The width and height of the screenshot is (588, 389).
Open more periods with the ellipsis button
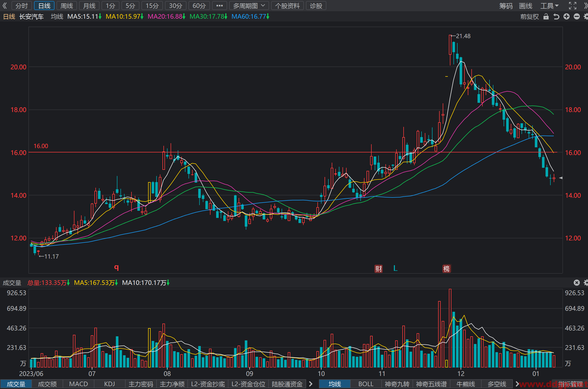tap(219, 6)
